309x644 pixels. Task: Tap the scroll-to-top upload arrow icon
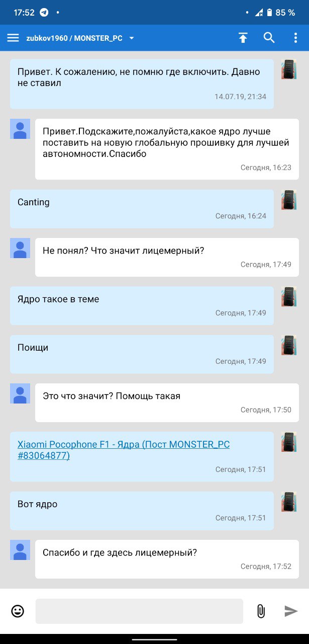tap(243, 38)
